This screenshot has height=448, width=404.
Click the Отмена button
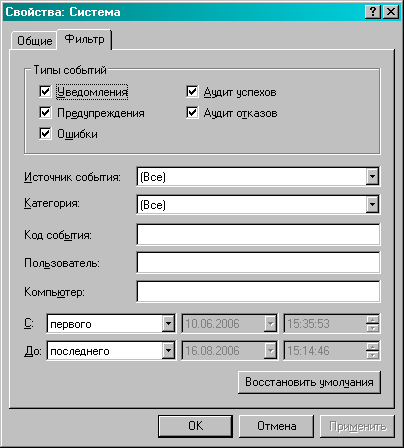(276, 426)
